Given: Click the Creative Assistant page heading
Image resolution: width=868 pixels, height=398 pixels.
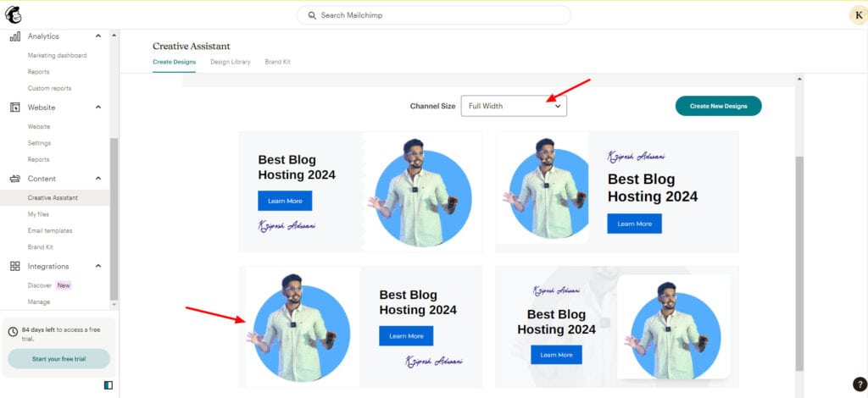Looking at the screenshot, I should point(192,46).
